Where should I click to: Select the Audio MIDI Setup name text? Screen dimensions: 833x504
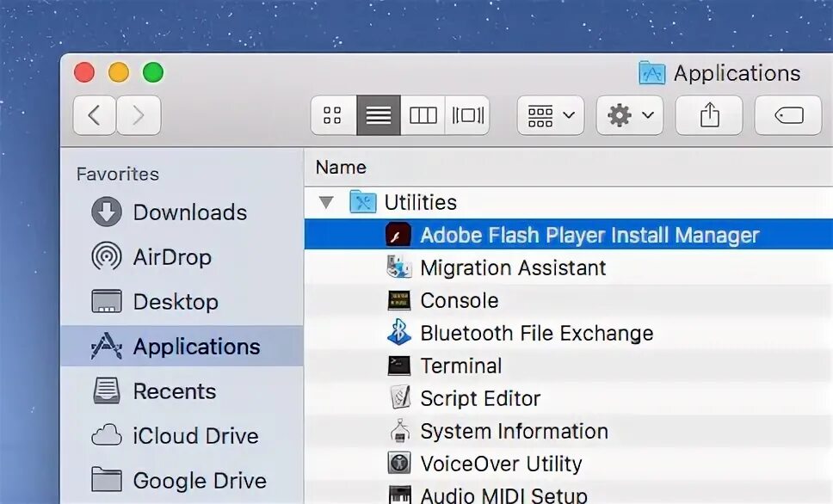click(x=503, y=495)
